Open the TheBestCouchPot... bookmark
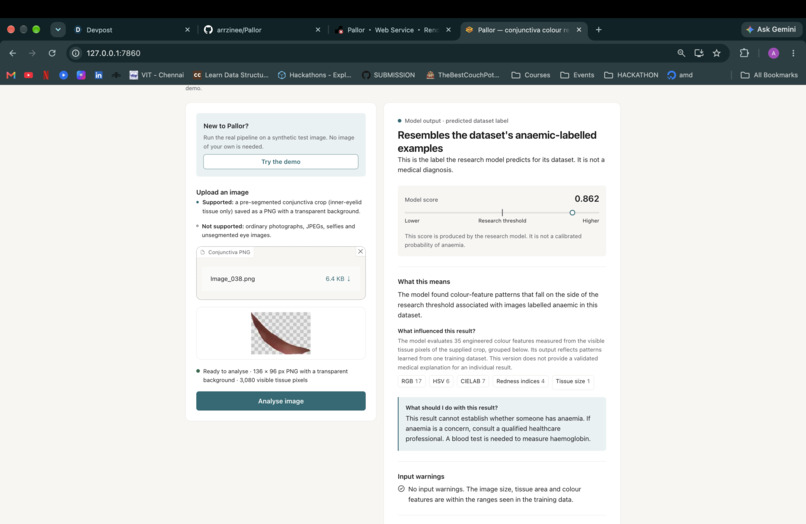The image size is (806, 524). click(x=463, y=75)
